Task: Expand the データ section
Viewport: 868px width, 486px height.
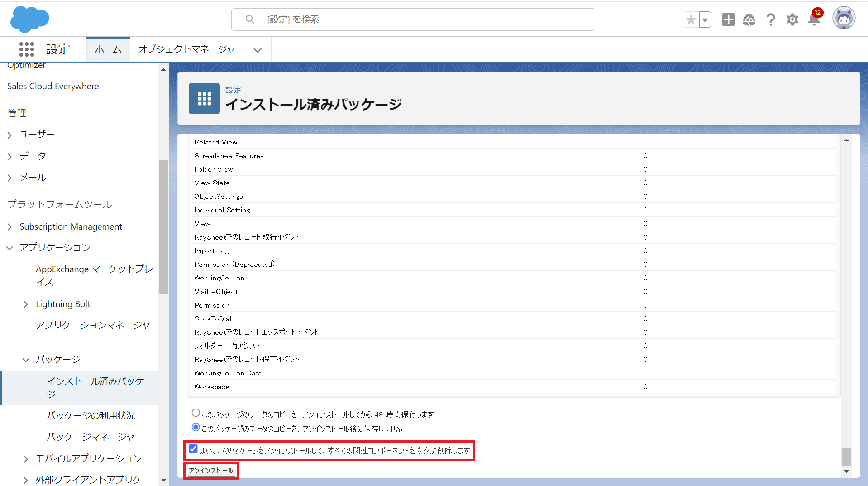Action: click(10, 156)
